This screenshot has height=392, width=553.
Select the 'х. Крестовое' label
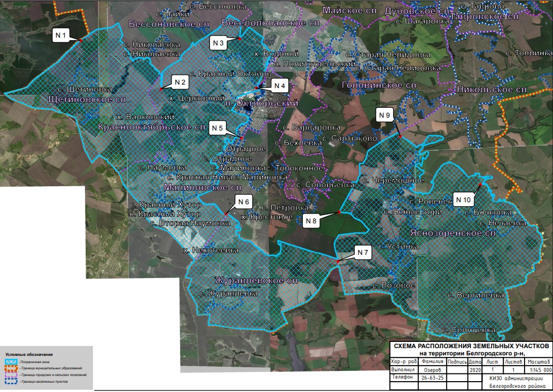tap(267, 217)
